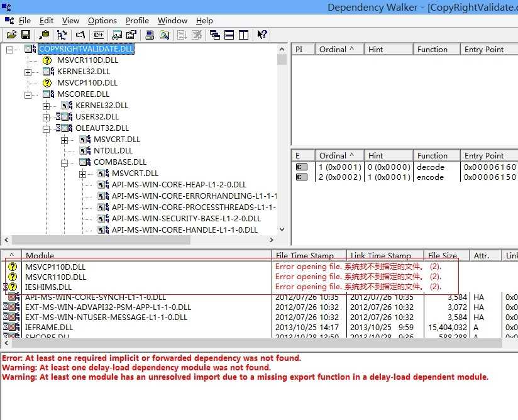This screenshot has width=518, height=420.
Task: Open the View menu
Action: pos(70,21)
